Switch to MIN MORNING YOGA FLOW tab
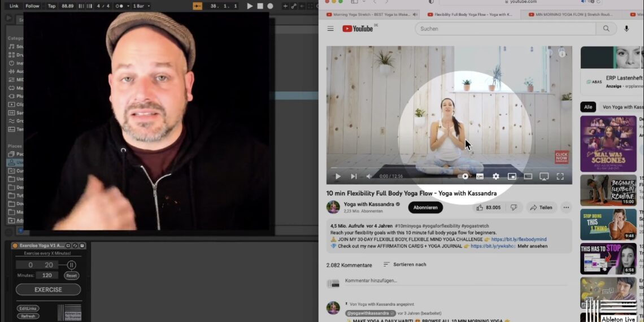This screenshot has width=644, height=322. tap(572, 14)
